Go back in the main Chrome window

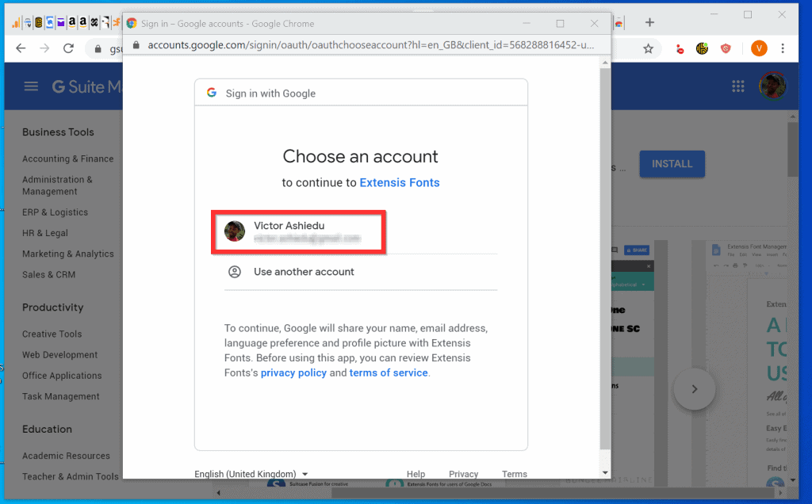[21, 48]
